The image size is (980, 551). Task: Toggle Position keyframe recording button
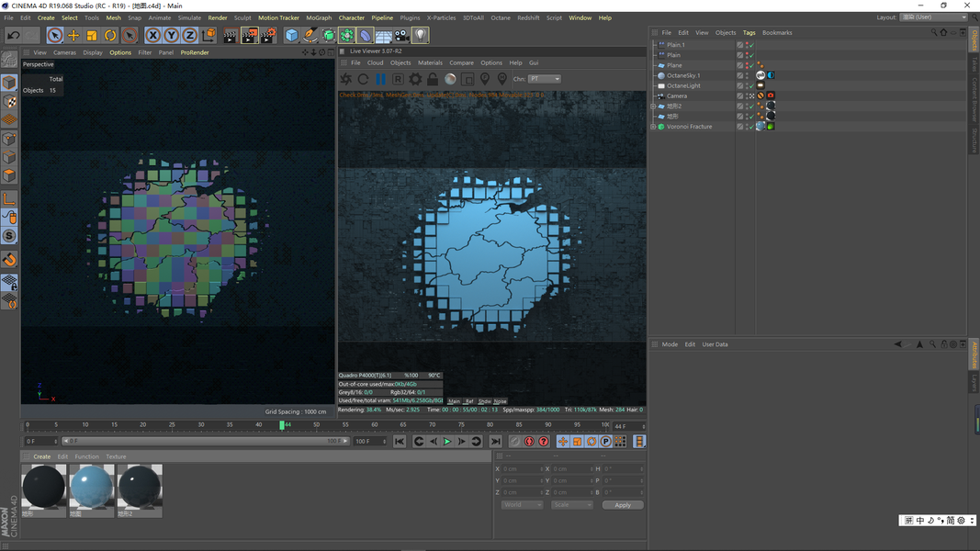point(562,442)
